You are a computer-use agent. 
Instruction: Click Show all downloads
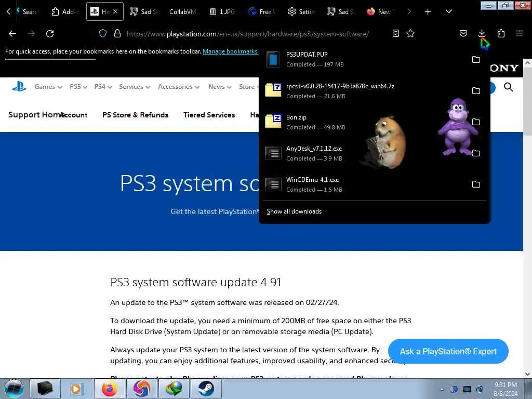294,211
